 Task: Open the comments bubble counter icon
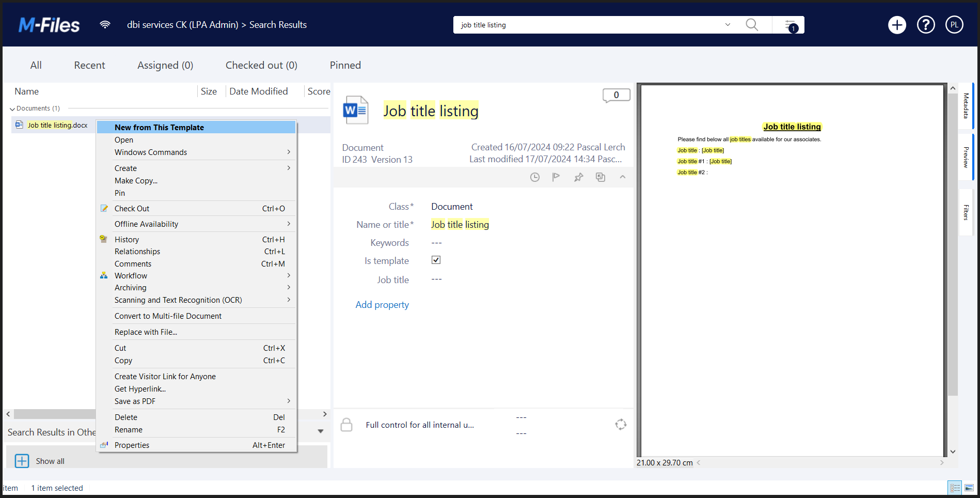point(616,95)
